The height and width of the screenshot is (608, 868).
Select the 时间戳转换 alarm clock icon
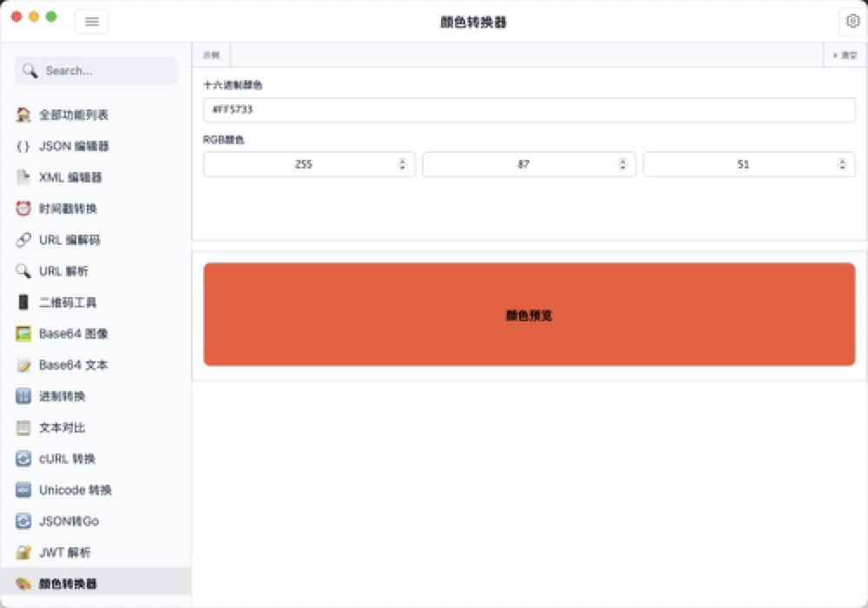click(23, 208)
